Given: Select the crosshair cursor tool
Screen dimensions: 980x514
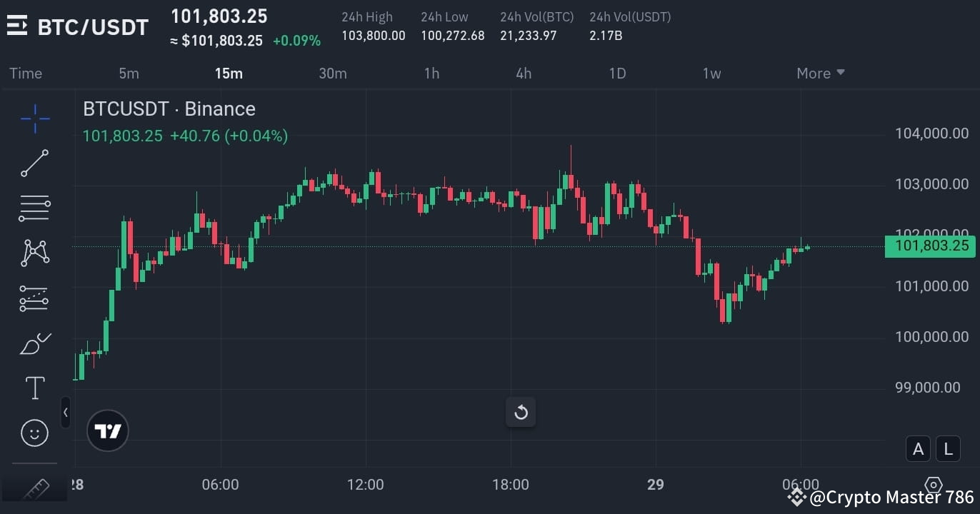Looking at the screenshot, I should click(34, 119).
